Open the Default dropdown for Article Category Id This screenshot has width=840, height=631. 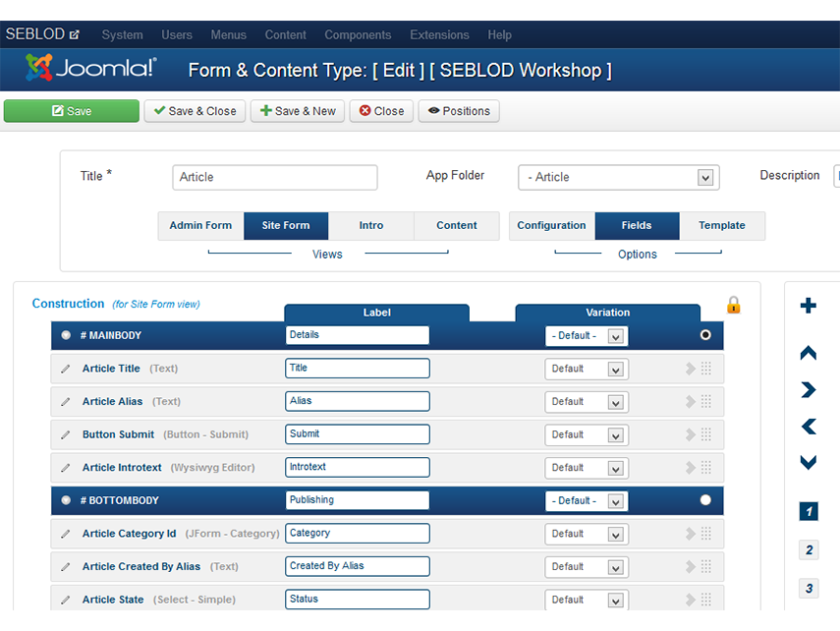(586, 533)
